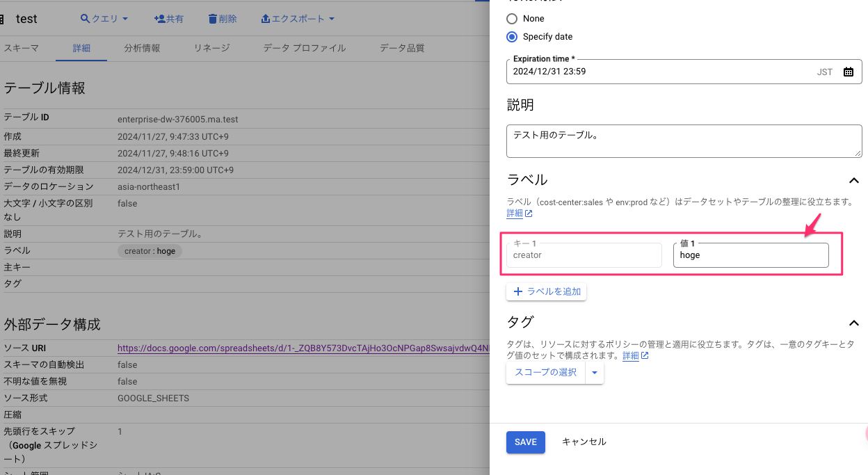
Task: Select the None expiration radio button
Action: click(512, 19)
